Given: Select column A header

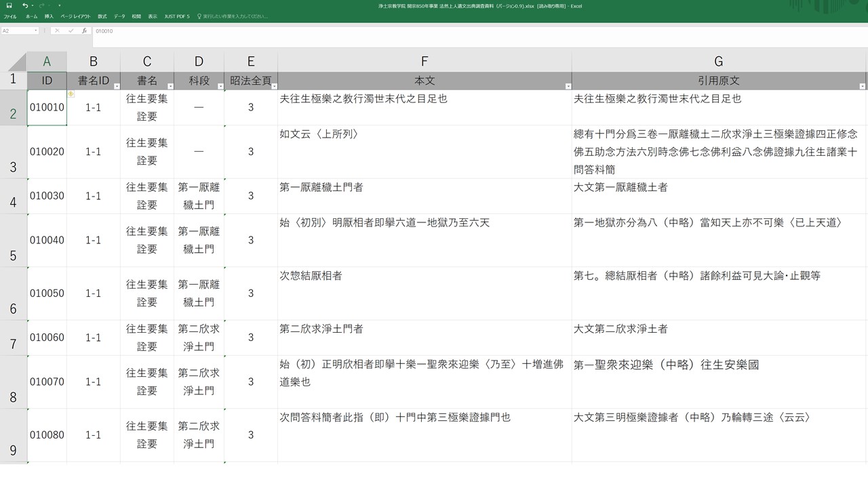Looking at the screenshot, I should (47, 62).
